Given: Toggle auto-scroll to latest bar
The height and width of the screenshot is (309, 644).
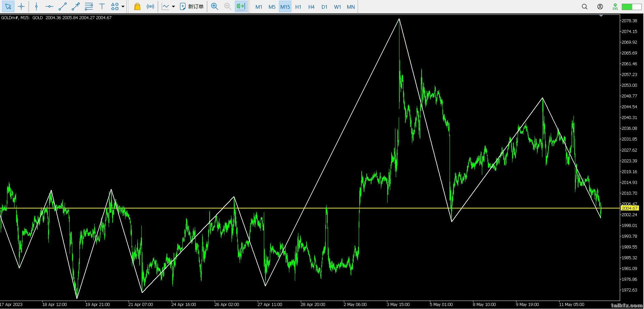Looking at the screenshot, I should (241, 6).
